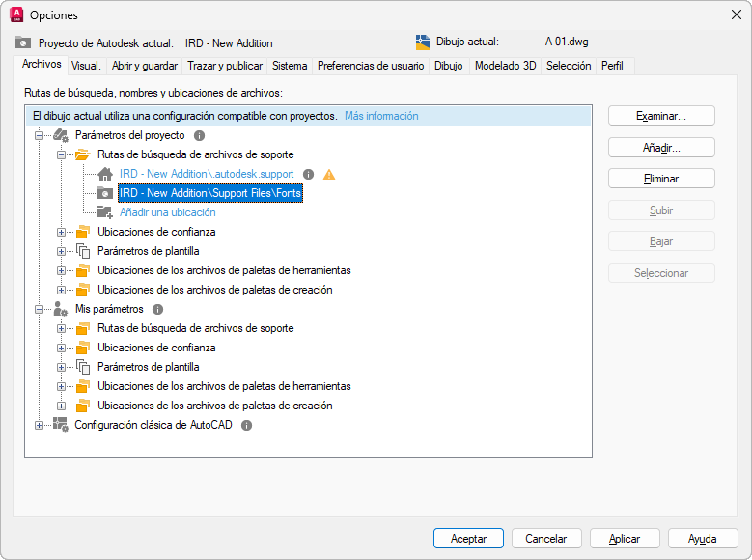Click the Mis parámetros user gear icon
Viewport: 752px width, 560px height.
coord(61,309)
